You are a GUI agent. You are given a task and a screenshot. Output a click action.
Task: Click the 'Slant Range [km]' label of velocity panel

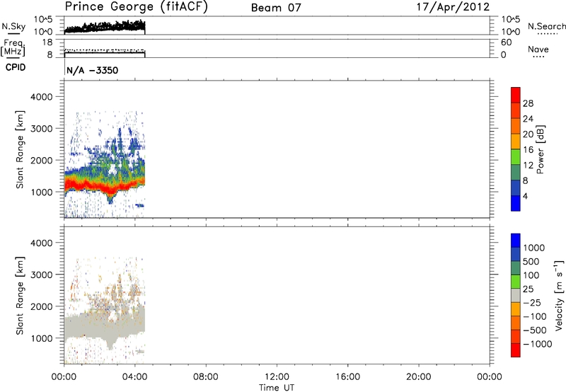[x=20, y=296]
